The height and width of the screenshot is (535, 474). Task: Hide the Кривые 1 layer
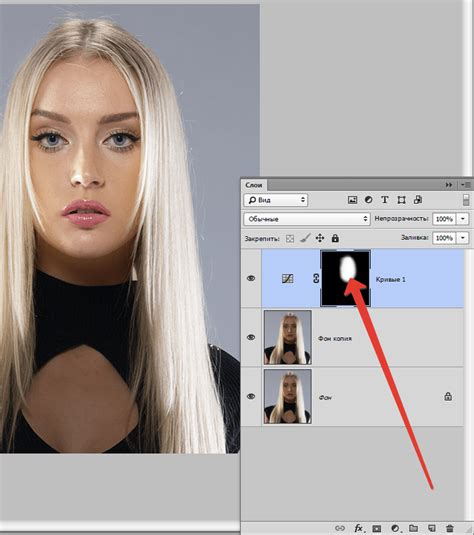tap(251, 278)
